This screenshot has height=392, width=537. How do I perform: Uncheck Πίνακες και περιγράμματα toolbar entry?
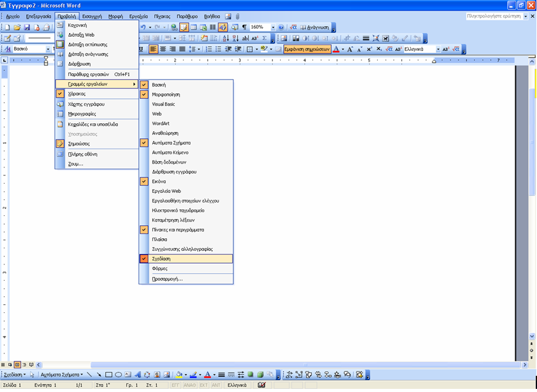pos(186,230)
